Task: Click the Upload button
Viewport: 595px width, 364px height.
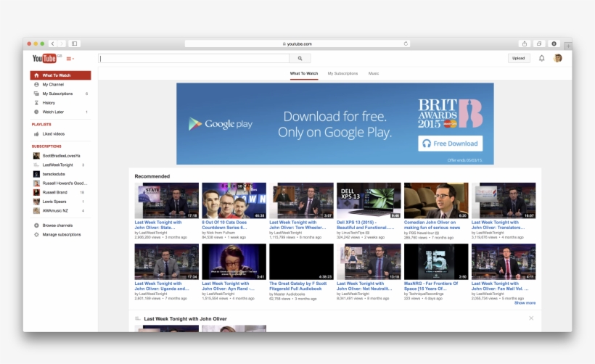Action: (518, 58)
